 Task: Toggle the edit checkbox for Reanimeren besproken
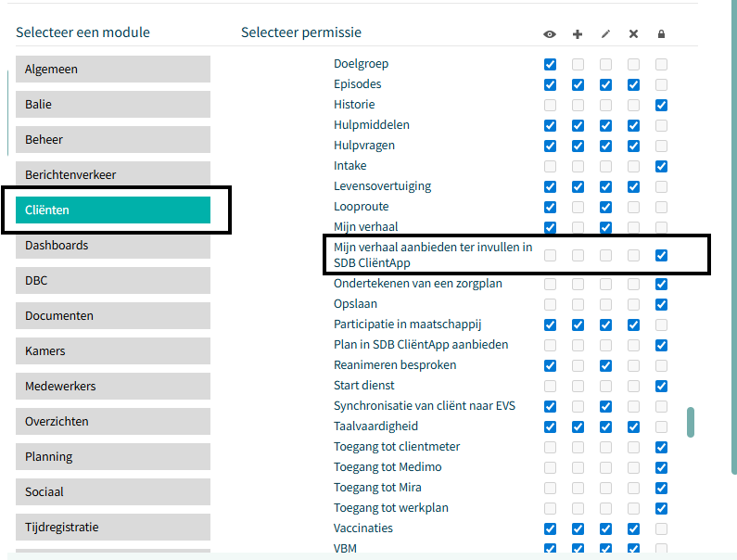pos(605,365)
